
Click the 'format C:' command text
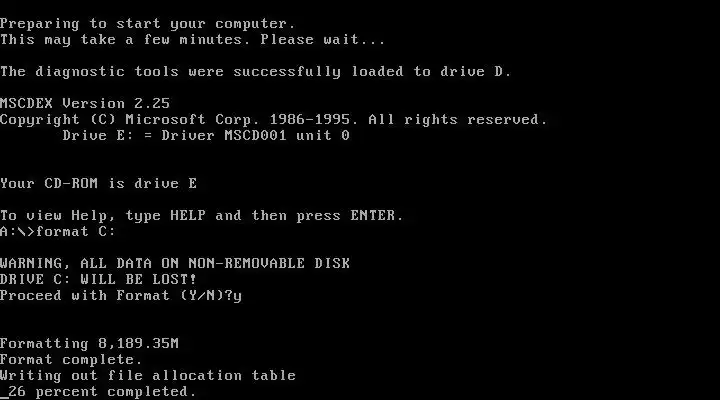76,231
